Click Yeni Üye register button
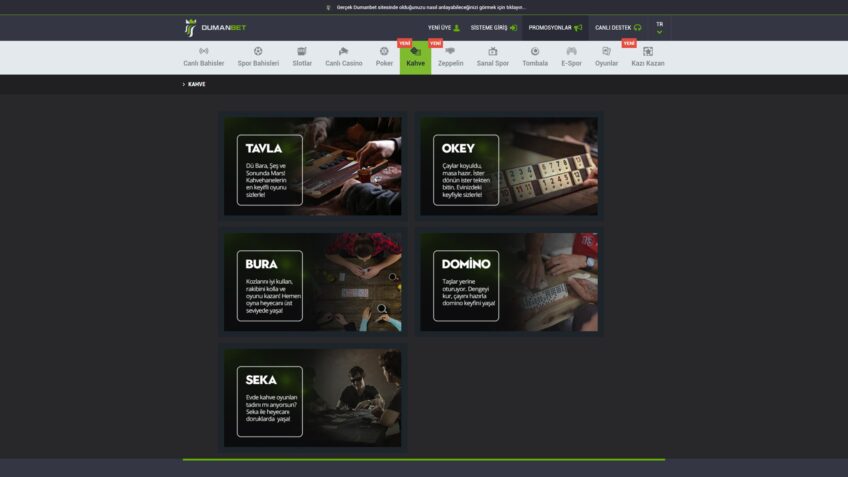This screenshot has width=848, height=477. click(x=443, y=28)
